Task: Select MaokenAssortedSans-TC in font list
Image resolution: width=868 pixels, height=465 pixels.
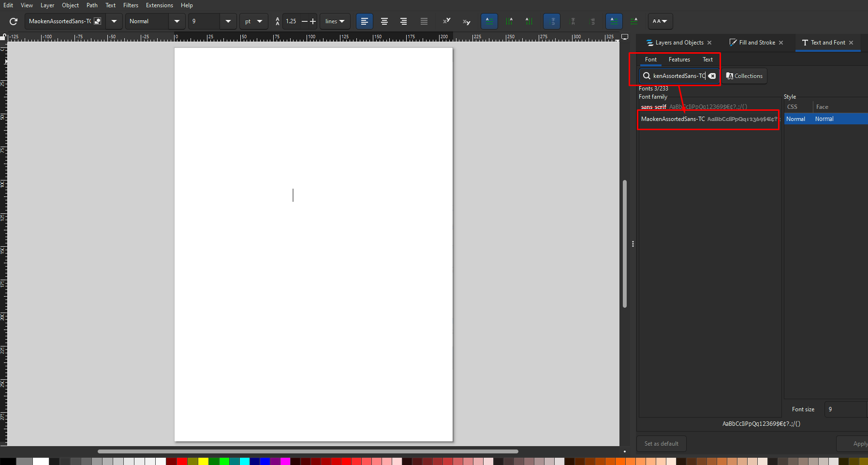Action: point(673,119)
